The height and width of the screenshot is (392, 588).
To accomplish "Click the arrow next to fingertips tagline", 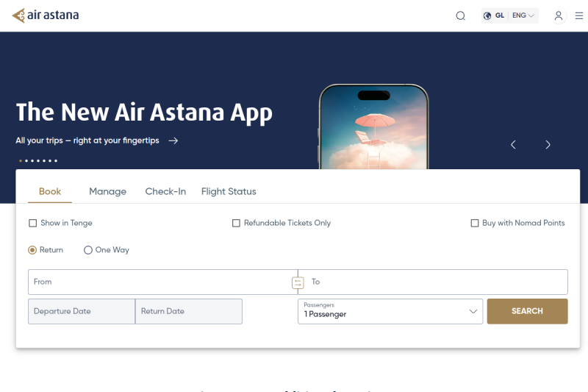I will click(173, 140).
